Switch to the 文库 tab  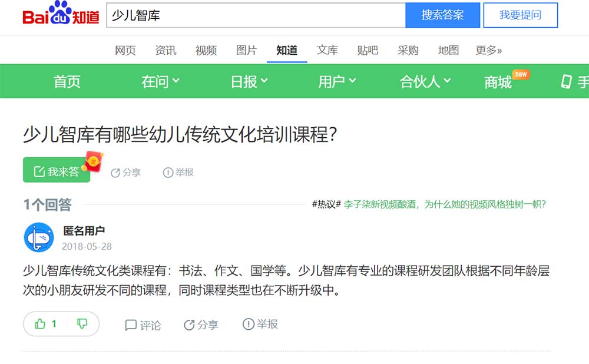coord(327,50)
